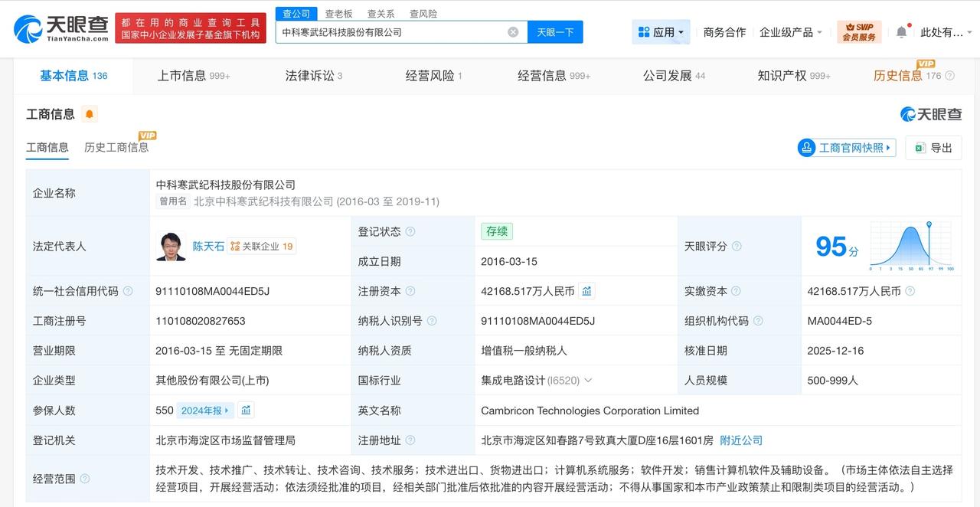The image size is (980, 507).
Task: Open 工商官网快照 snapshot
Action: [845, 147]
